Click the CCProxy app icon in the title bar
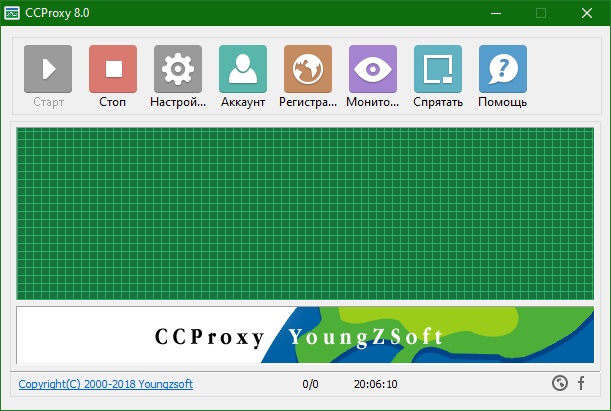Image resolution: width=611 pixels, height=411 pixels. 12,13
